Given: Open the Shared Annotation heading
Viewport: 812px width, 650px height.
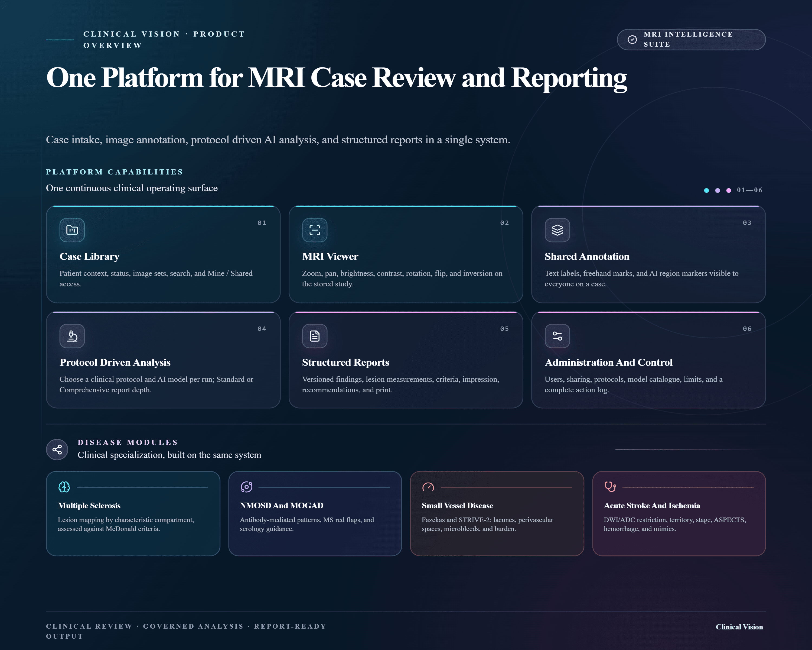Looking at the screenshot, I should click(587, 257).
